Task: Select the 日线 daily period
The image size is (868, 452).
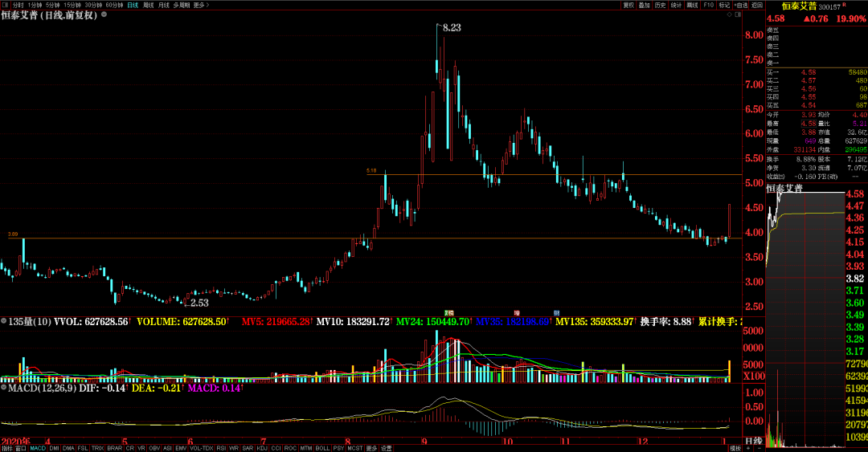Action: pos(133,5)
